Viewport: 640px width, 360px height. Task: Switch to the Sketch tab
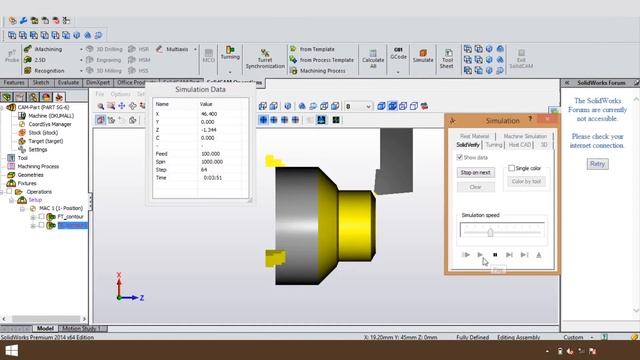(41, 83)
